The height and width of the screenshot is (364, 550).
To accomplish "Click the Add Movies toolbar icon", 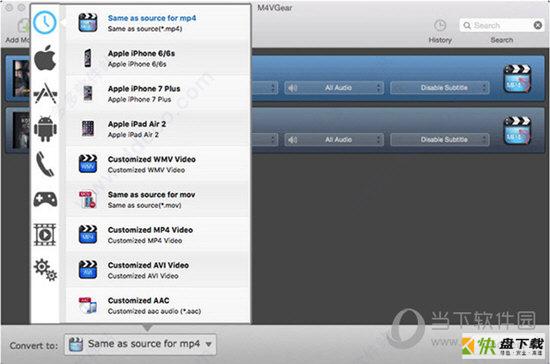I will pyautogui.click(x=24, y=26).
